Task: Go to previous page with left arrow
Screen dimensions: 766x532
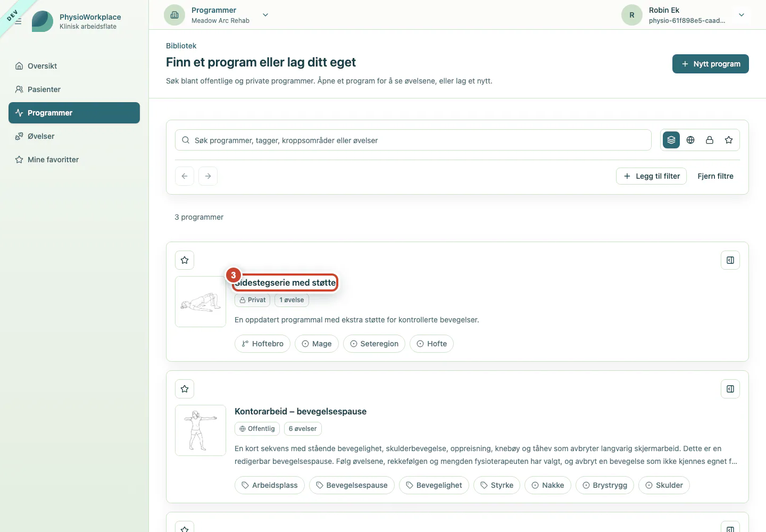Action: (185, 176)
